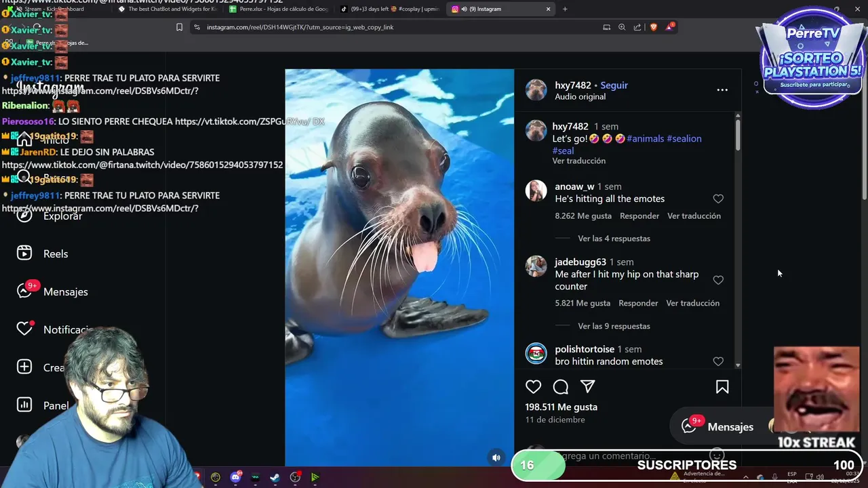
Task: Open the Audio original link
Action: (x=580, y=97)
